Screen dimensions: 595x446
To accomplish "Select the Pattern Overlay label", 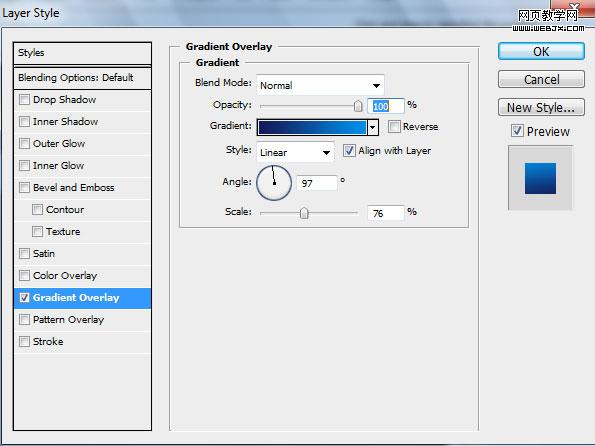I will coord(68,320).
